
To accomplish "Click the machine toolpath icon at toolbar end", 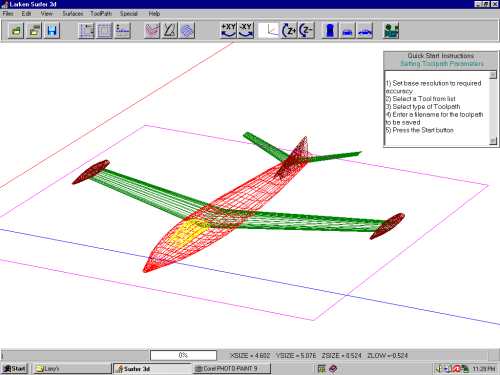I will pos(391,31).
